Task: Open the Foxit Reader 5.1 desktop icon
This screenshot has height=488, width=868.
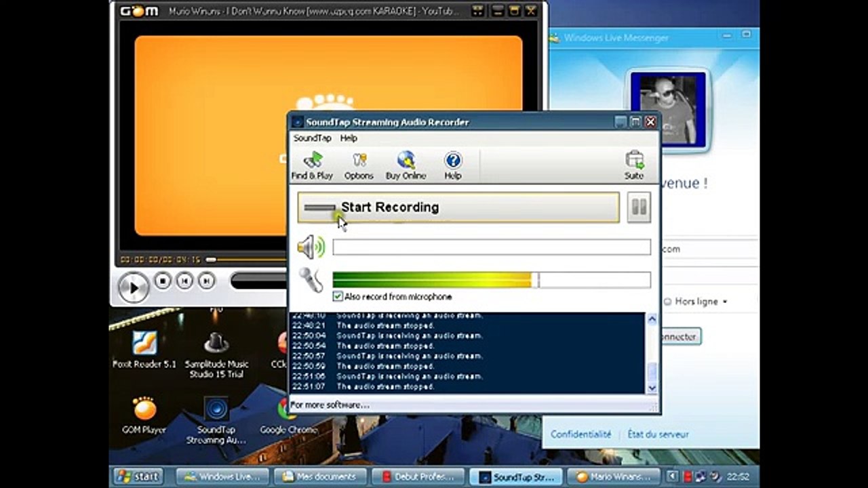Action: (144, 348)
